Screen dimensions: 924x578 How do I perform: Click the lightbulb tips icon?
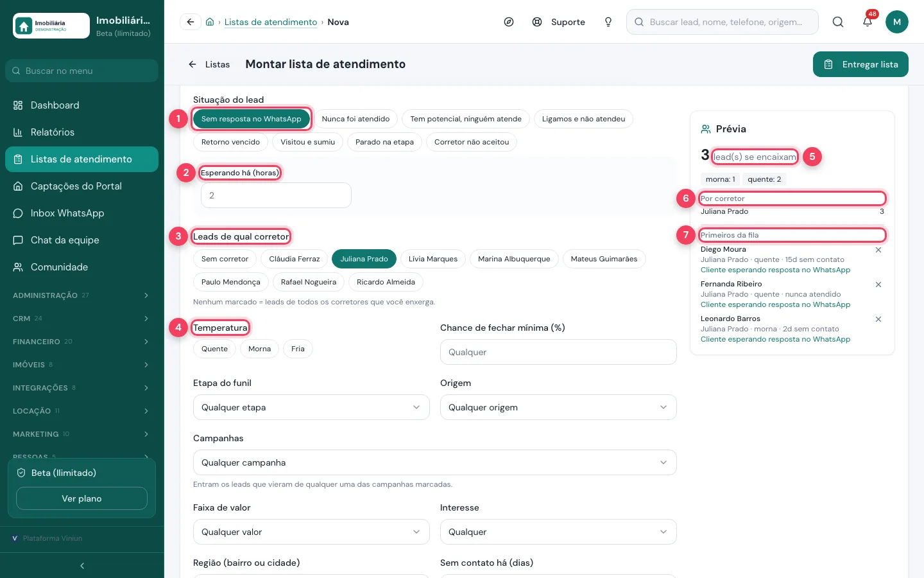click(x=608, y=22)
